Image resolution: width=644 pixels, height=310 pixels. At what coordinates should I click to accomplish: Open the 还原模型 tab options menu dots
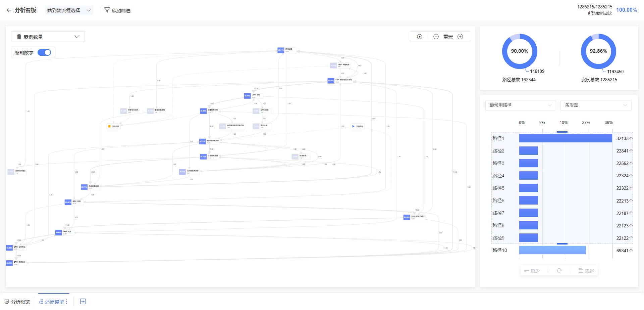67,302
